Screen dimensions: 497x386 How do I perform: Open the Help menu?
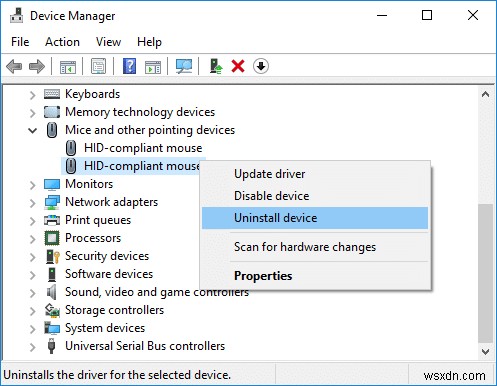click(x=149, y=42)
